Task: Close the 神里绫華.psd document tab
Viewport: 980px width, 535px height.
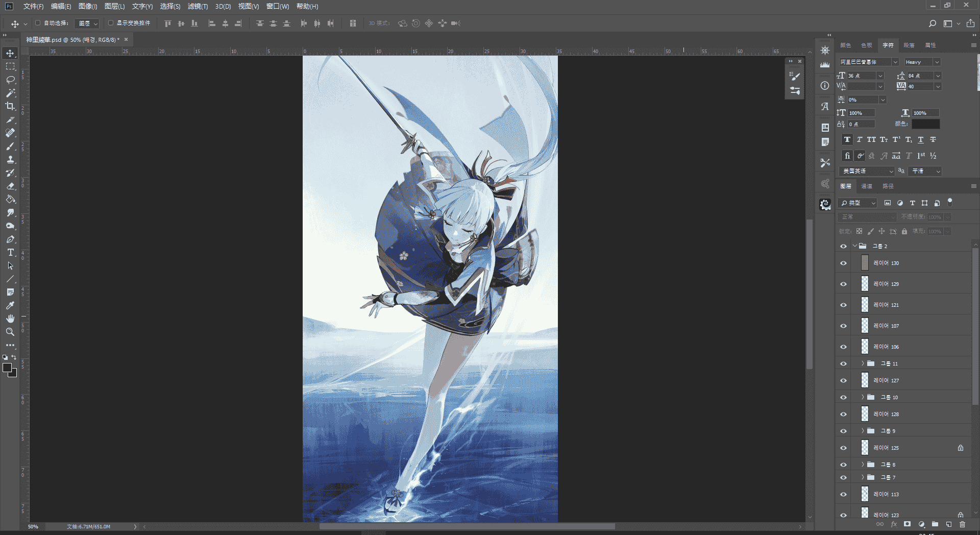Action: pyautogui.click(x=126, y=39)
